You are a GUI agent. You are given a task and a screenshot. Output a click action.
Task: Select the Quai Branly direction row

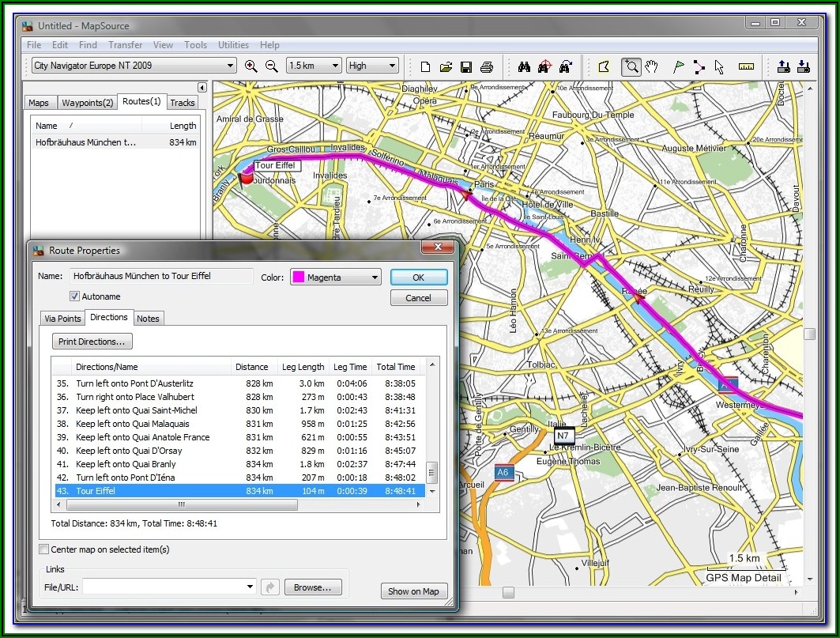[x=126, y=464]
